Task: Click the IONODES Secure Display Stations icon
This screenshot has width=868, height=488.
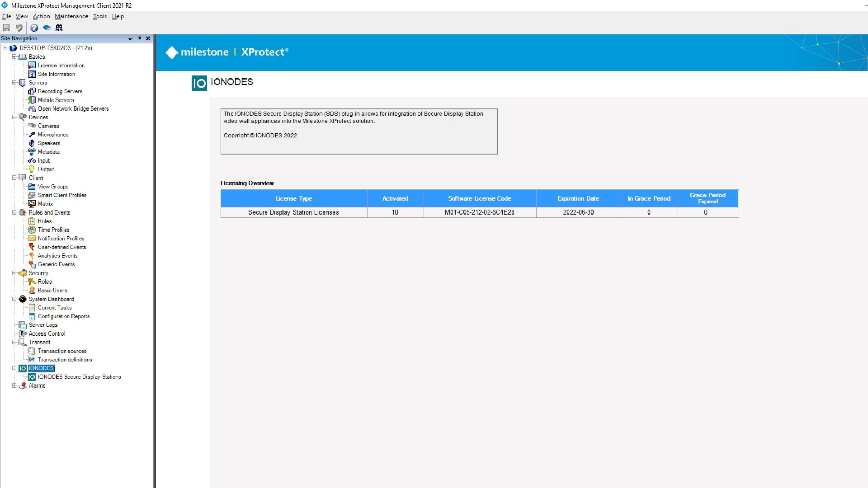Action: pyautogui.click(x=32, y=377)
